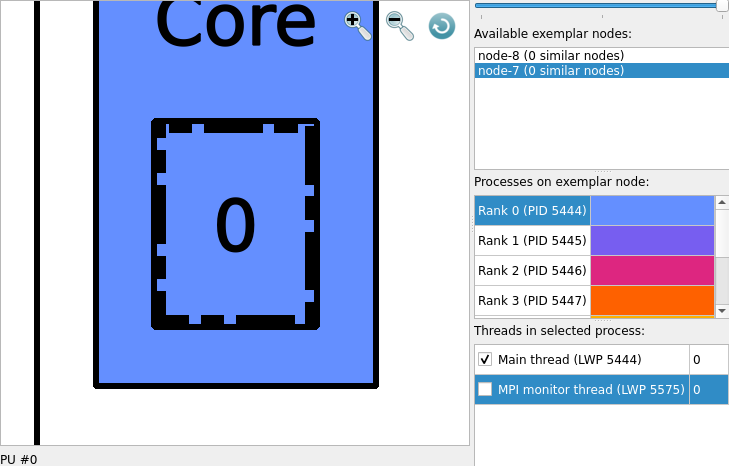
Task: Click the zoom in magnifier icon
Action: (357, 25)
